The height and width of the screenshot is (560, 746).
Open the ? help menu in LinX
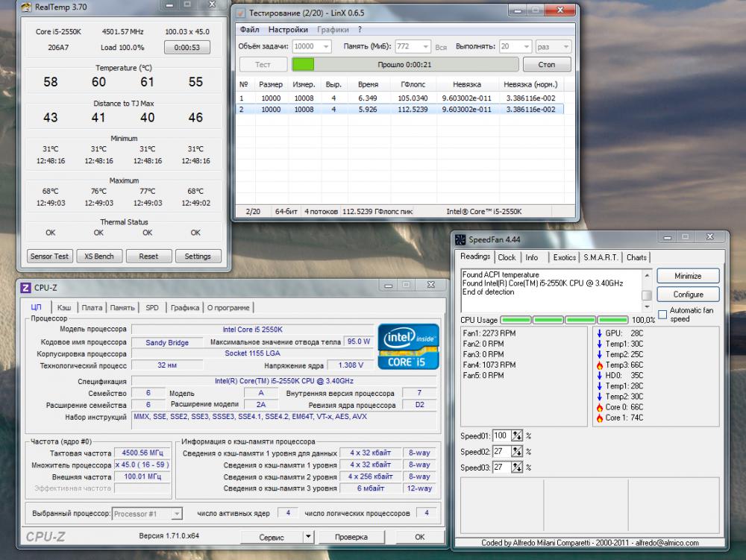pyautogui.click(x=360, y=30)
